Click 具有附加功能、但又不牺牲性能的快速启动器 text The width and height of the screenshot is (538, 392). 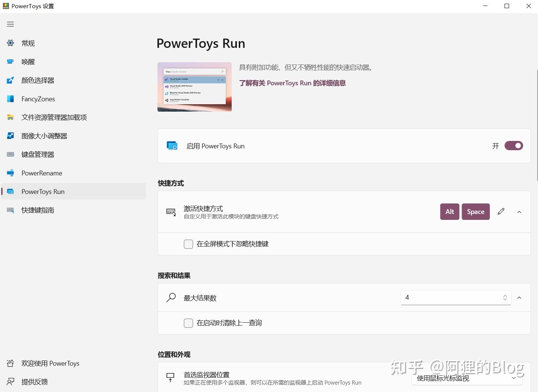coord(306,67)
